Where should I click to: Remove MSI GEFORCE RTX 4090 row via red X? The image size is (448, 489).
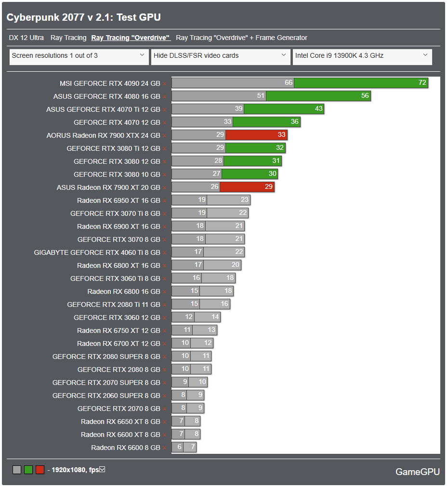[x=165, y=84]
